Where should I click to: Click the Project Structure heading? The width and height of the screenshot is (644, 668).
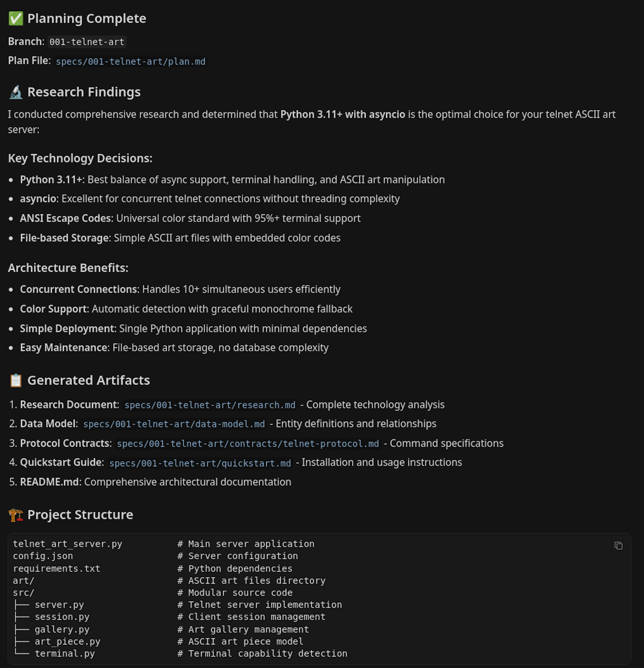pos(80,515)
